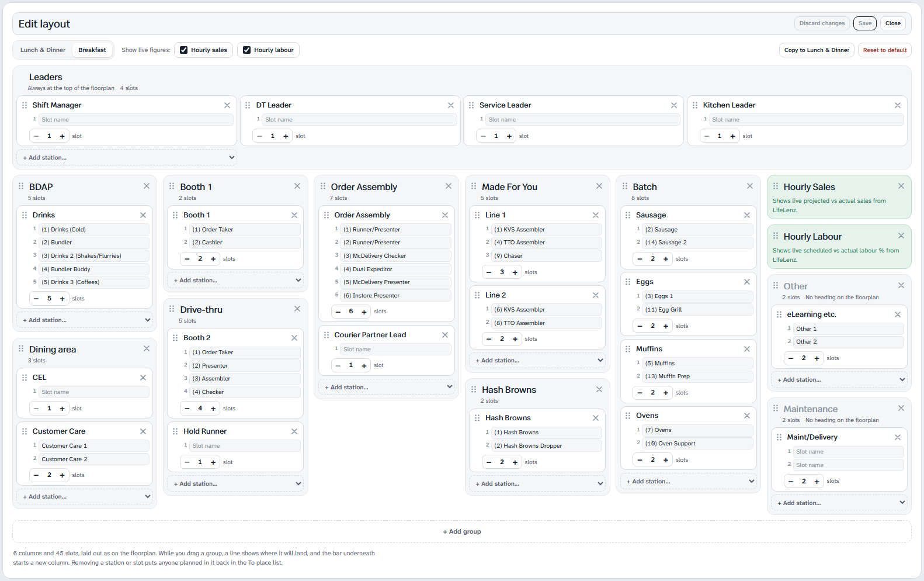924x581 pixels.
Task: Edit the Customer Care 2 slot field
Action: [94, 459]
